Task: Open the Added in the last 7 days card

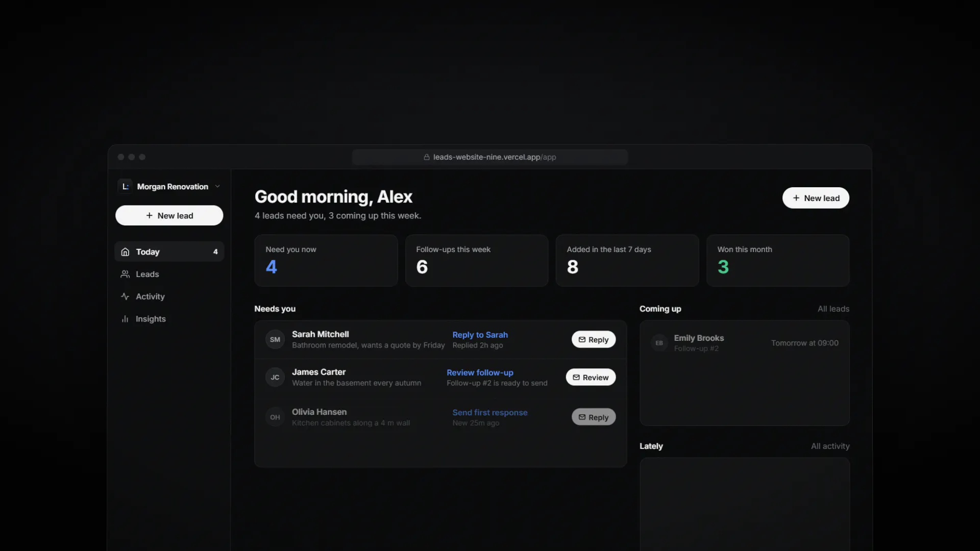Action: tap(627, 261)
